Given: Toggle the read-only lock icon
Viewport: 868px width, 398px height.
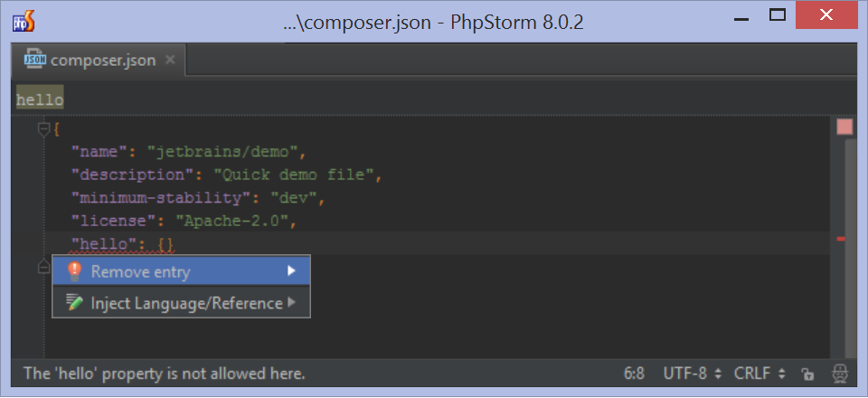Looking at the screenshot, I should point(808,374).
